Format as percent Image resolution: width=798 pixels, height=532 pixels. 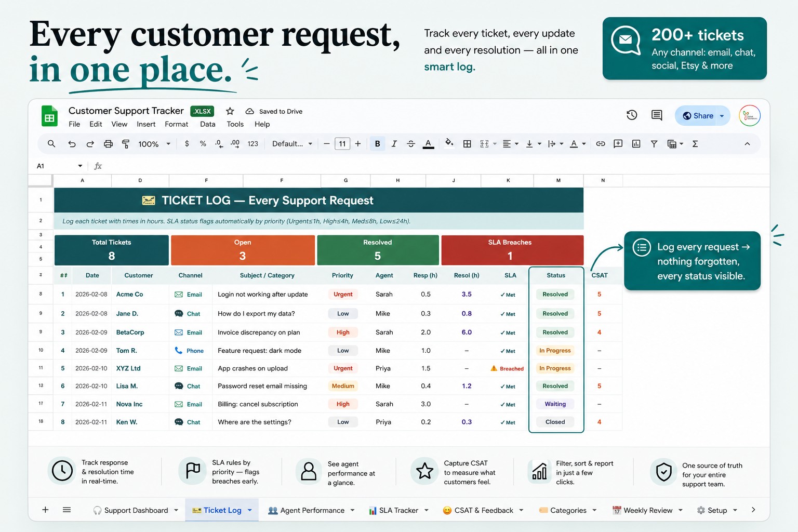(x=203, y=144)
